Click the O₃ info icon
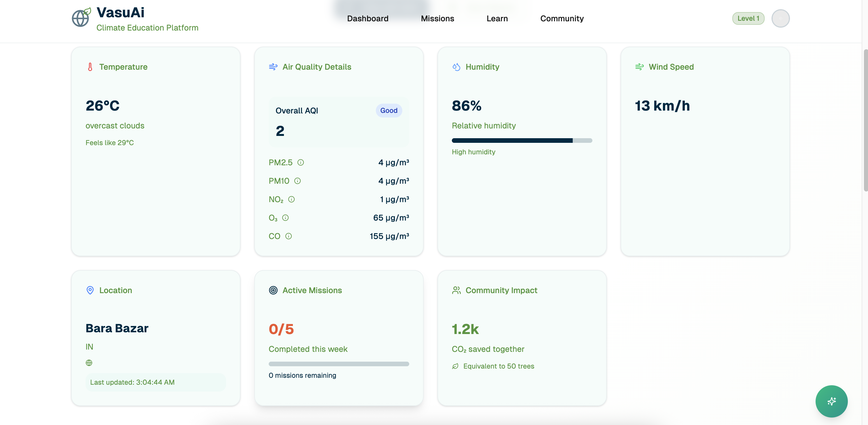 coord(285,218)
